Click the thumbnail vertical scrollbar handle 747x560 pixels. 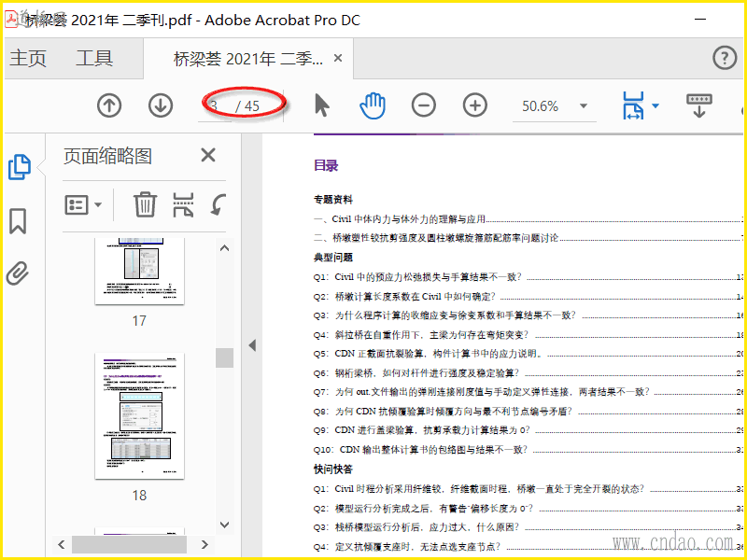pyautogui.click(x=224, y=357)
